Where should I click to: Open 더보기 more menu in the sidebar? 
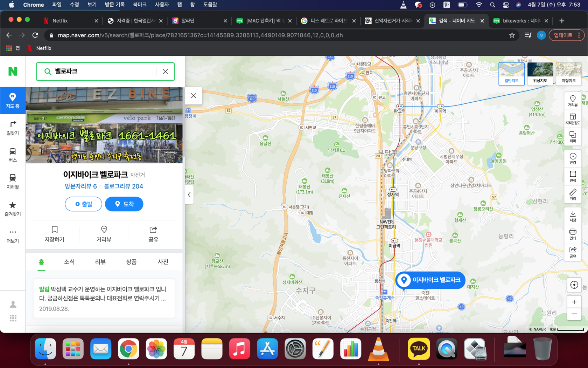click(x=13, y=236)
